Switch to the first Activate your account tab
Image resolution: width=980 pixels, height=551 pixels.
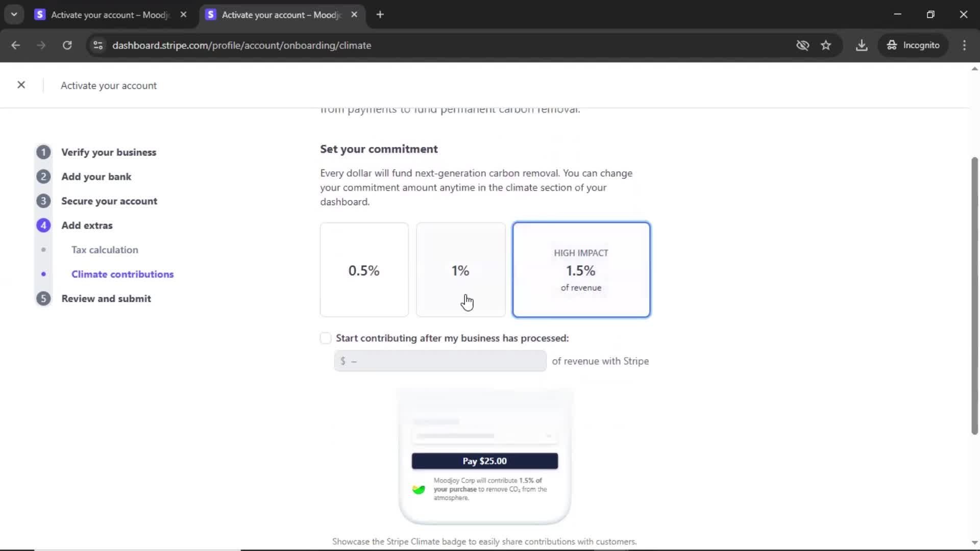[110, 15]
